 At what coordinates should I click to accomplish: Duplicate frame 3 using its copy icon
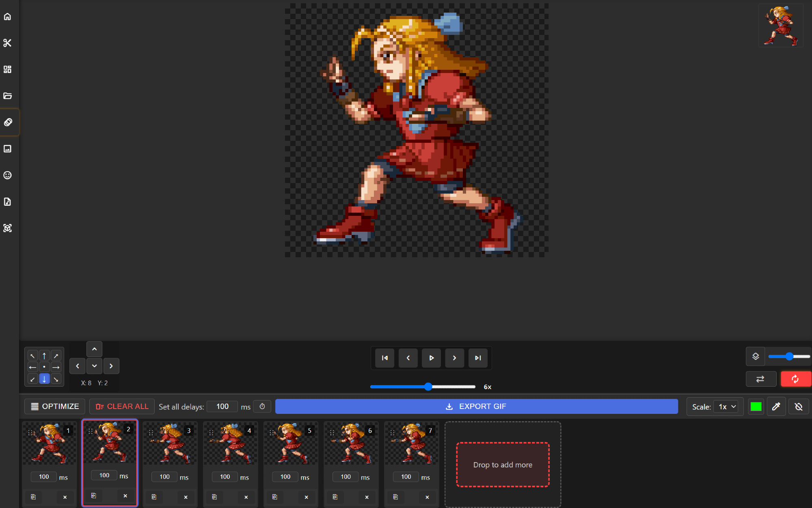click(x=154, y=497)
